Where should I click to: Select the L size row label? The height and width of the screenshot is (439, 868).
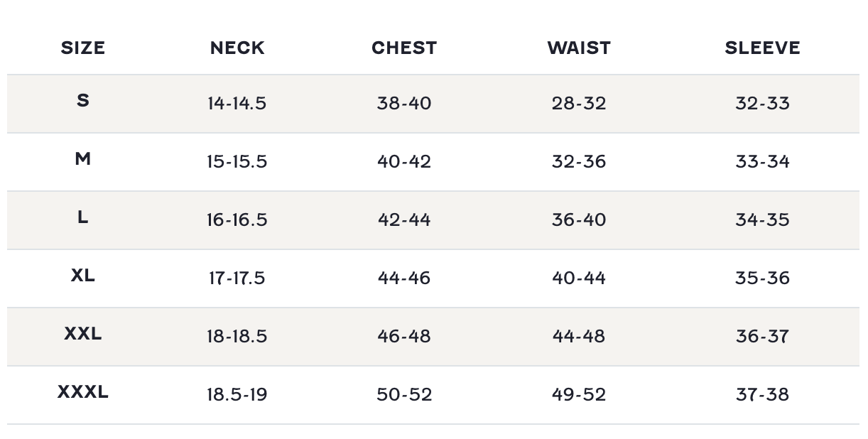tap(83, 217)
